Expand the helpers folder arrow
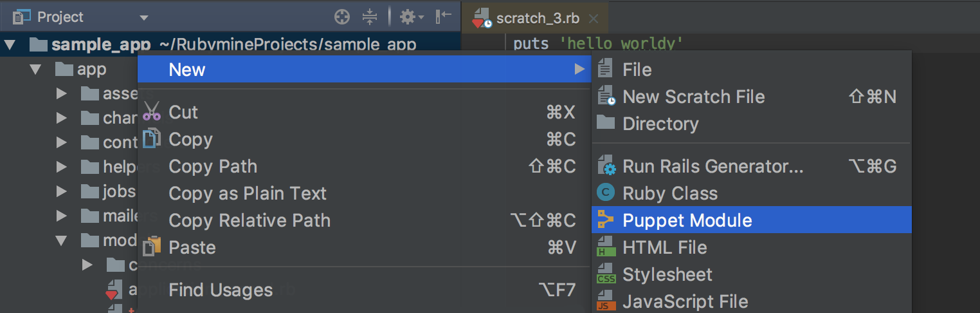The height and width of the screenshot is (313, 980). click(x=62, y=167)
